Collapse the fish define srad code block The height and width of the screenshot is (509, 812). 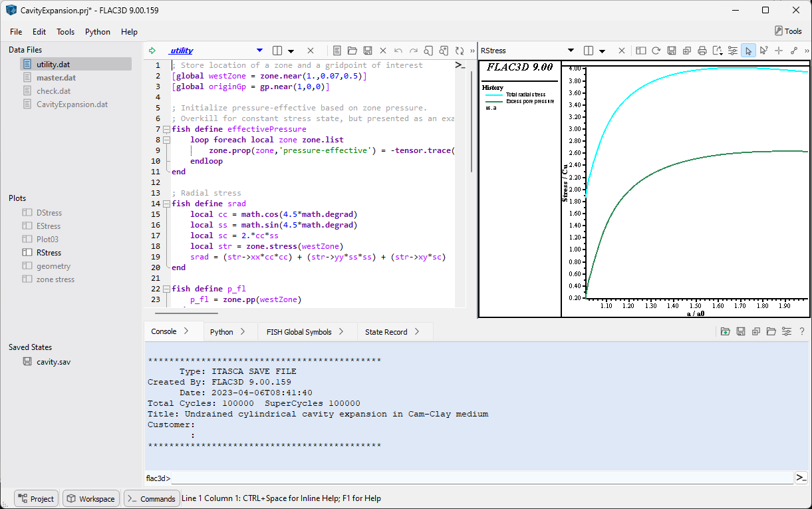coord(166,204)
